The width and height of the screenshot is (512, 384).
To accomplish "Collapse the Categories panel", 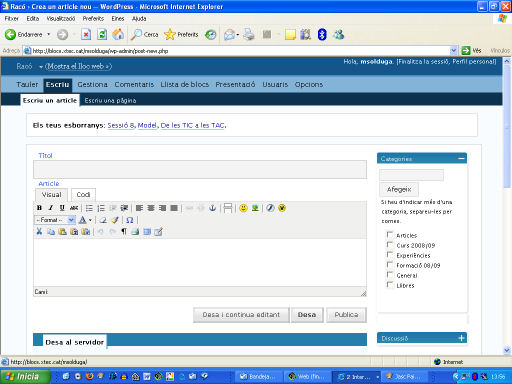I will (461, 159).
